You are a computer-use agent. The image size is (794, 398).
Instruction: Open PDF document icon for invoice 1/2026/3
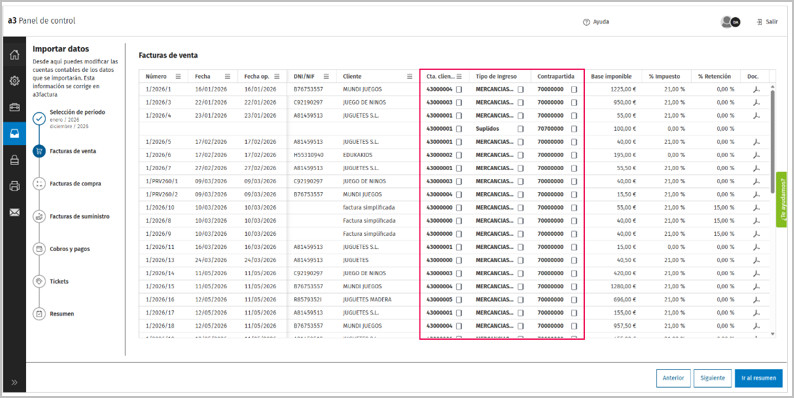756,102
